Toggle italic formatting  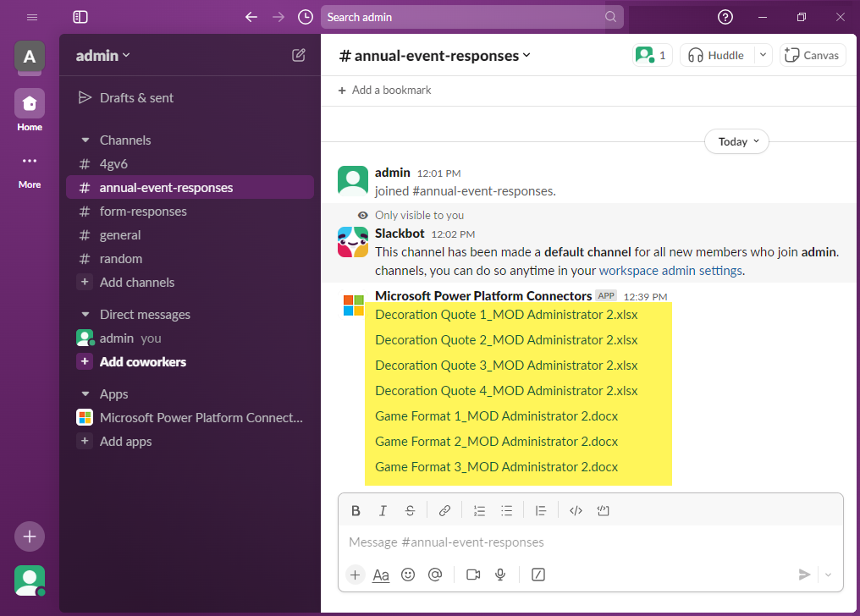[x=383, y=510]
